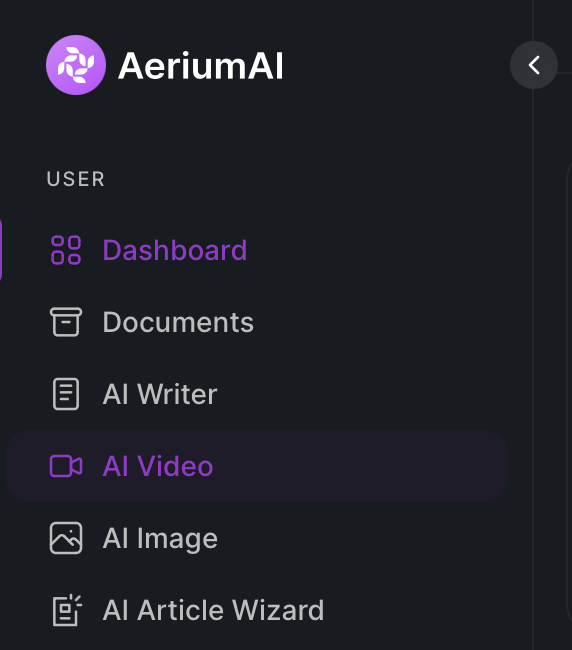Click the AeriumAI brand name text

click(x=201, y=65)
